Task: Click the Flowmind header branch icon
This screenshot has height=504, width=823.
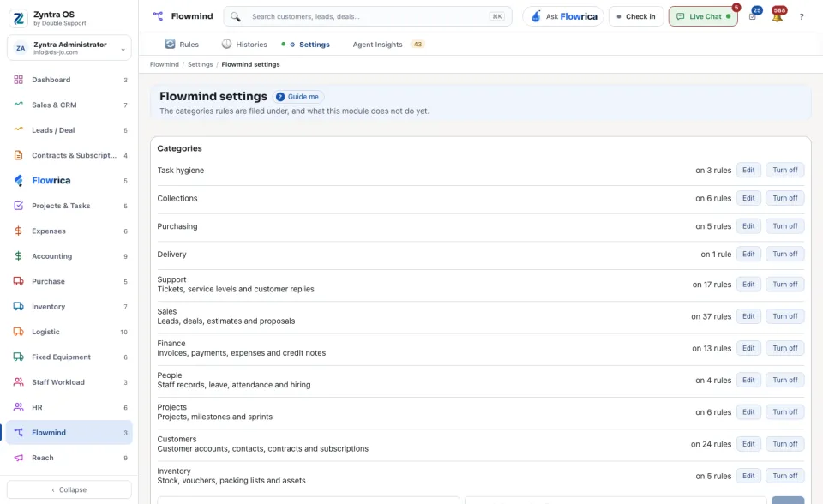Action: pyautogui.click(x=158, y=16)
